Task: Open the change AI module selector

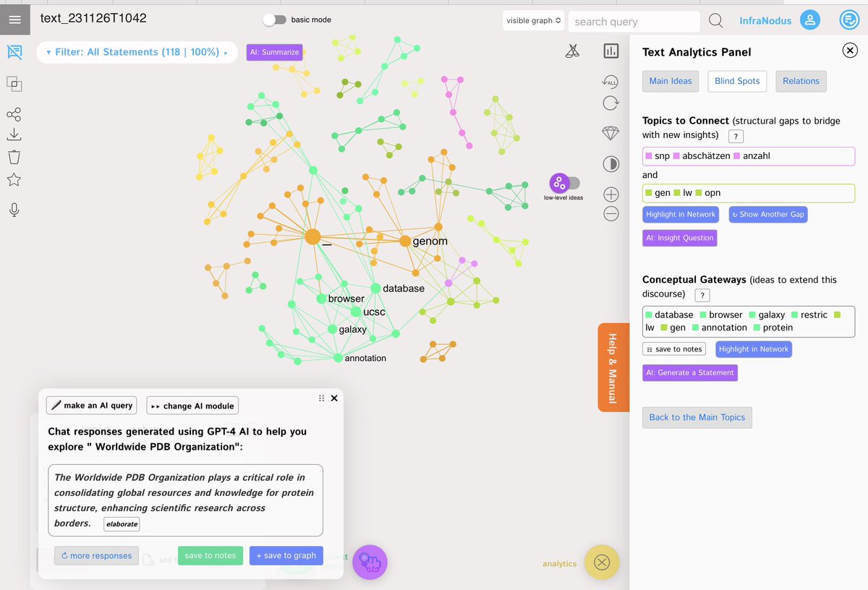Action: pyautogui.click(x=192, y=406)
